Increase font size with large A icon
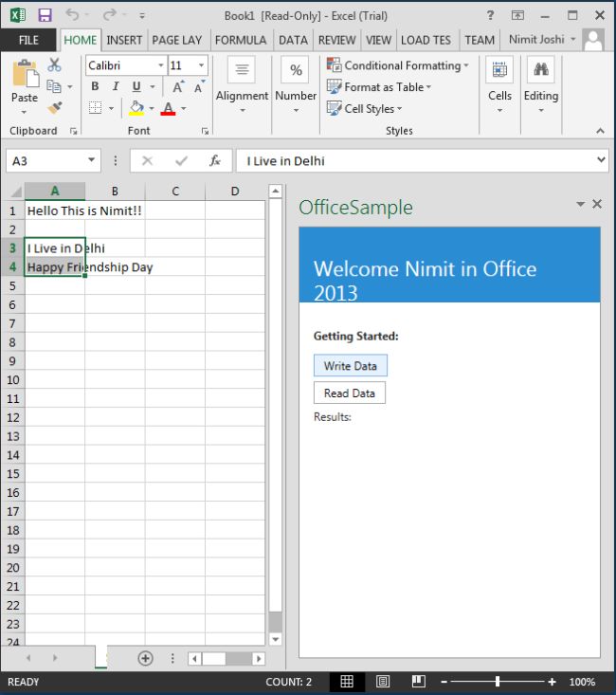The width and height of the screenshot is (616, 695). click(178, 87)
